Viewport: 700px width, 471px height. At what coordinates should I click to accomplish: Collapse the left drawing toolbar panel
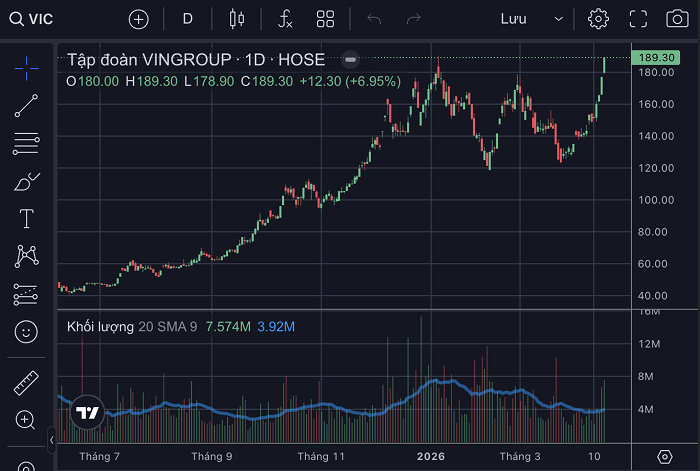pyautogui.click(x=51, y=438)
